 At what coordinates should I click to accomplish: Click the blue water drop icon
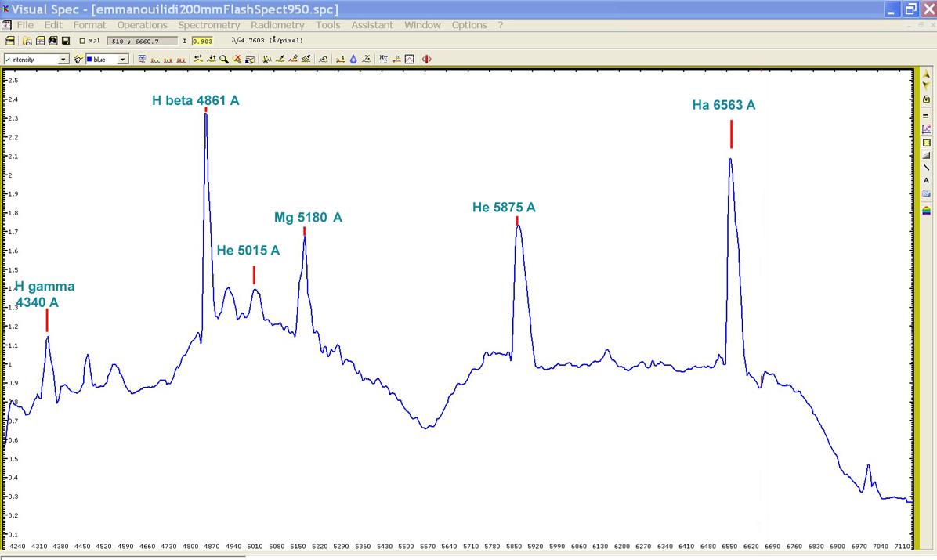[x=353, y=59]
